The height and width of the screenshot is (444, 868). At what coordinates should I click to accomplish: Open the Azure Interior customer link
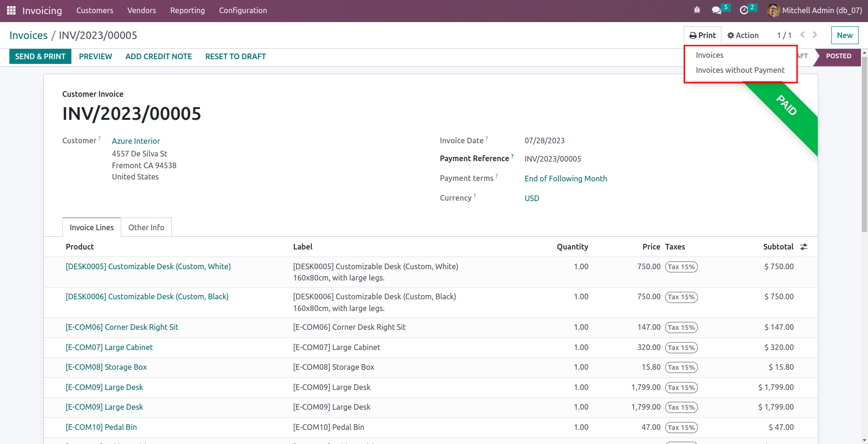pos(136,141)
